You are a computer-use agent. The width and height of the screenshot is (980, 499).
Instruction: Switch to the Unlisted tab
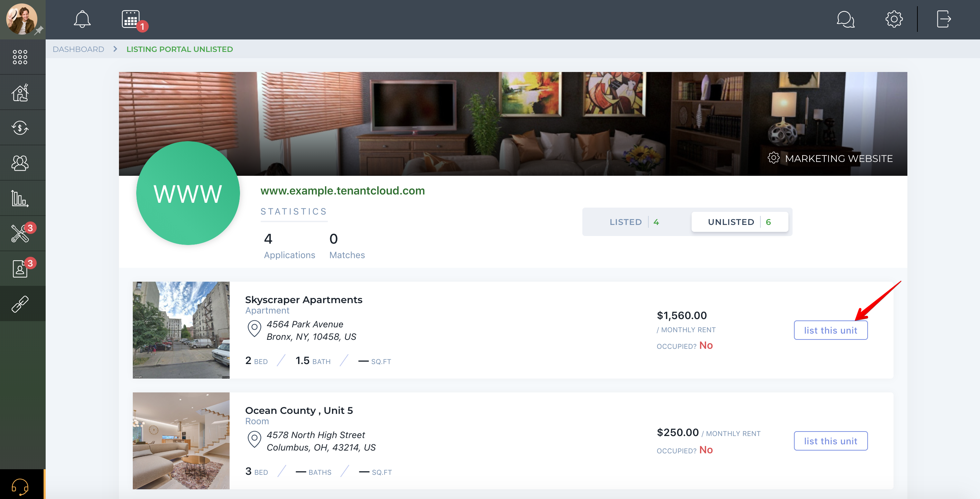pos(739,222)
